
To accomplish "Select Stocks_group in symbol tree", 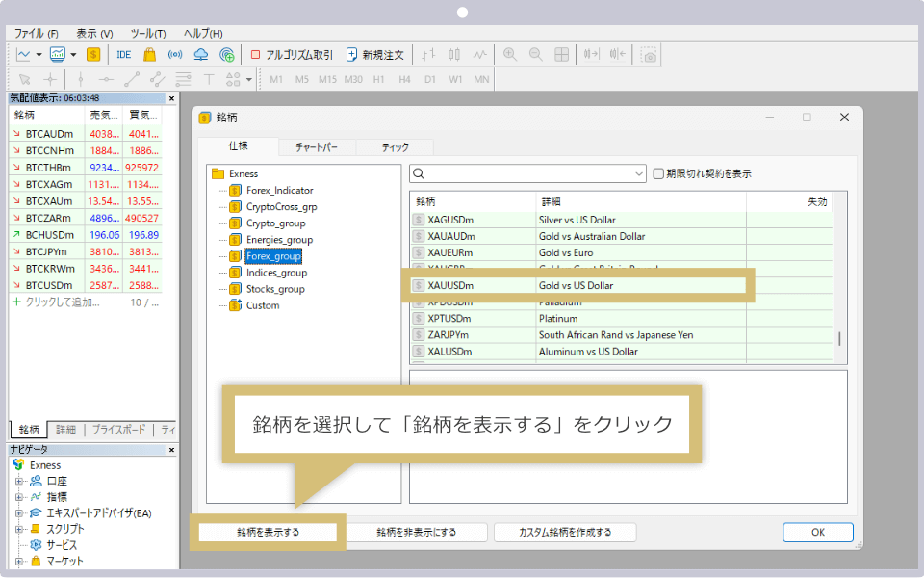I will coord(275,289).
